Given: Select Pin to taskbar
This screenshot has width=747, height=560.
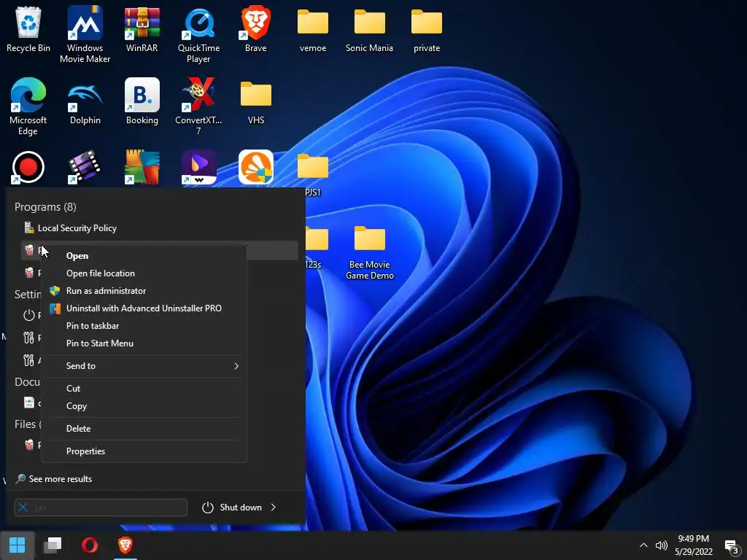Looking at the screenshot, I should 144,326.
